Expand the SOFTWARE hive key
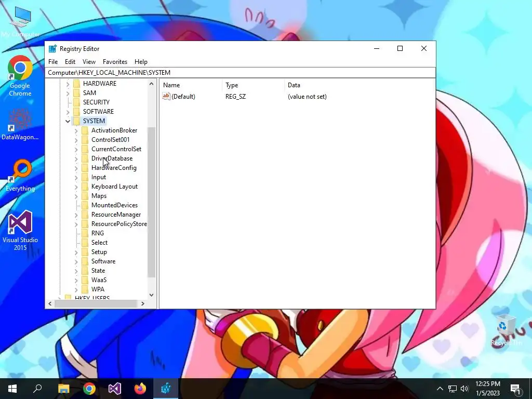The width and height of the screenshot is (532, 399). tap(68, 112)
